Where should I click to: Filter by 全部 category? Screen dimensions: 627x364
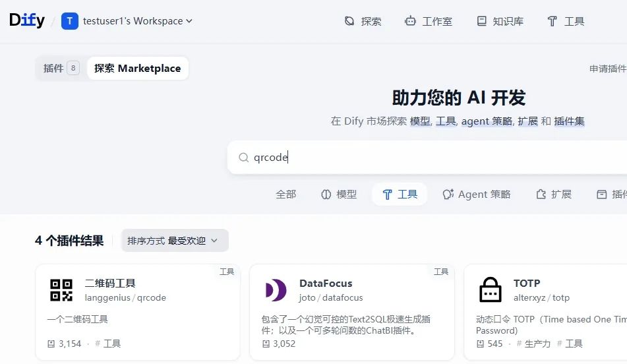click(286, 195)
